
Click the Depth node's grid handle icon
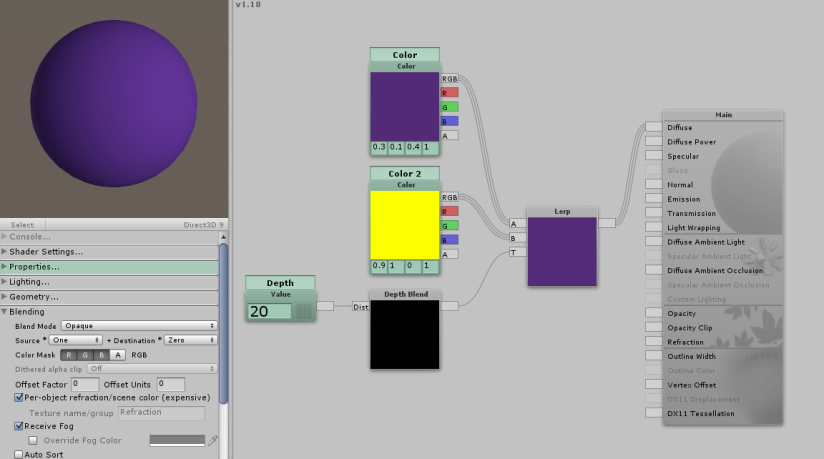(304, 311)
